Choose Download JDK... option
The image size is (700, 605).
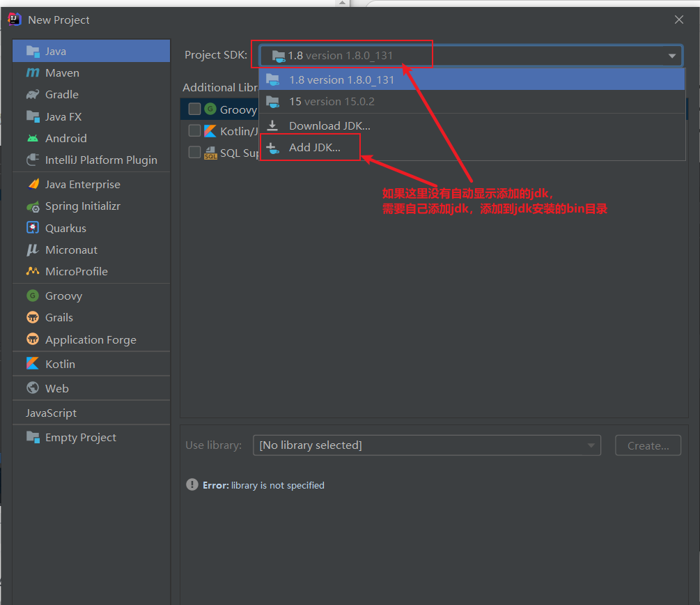pyautogui.click(x=472, y=125)
